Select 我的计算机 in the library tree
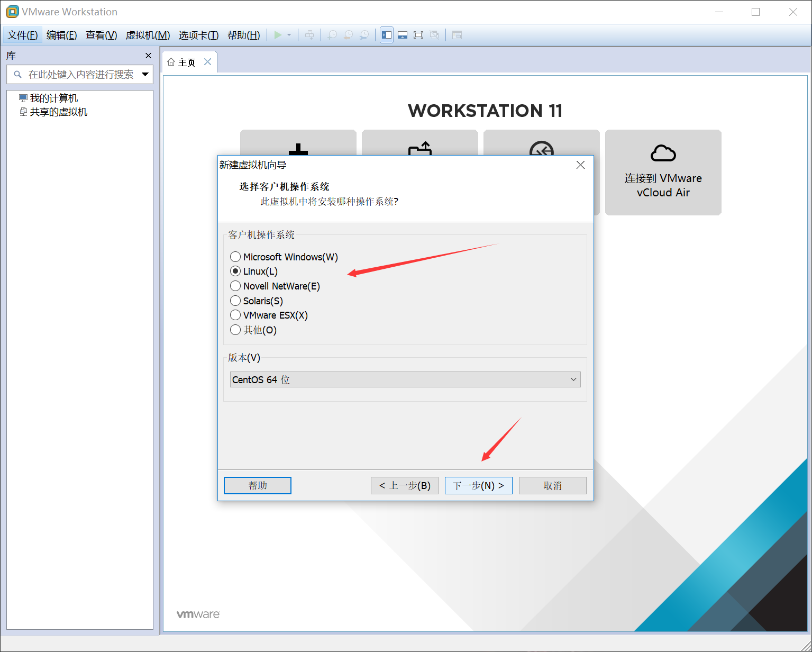Viewport: 812px width, 652px height. [49, 98]
